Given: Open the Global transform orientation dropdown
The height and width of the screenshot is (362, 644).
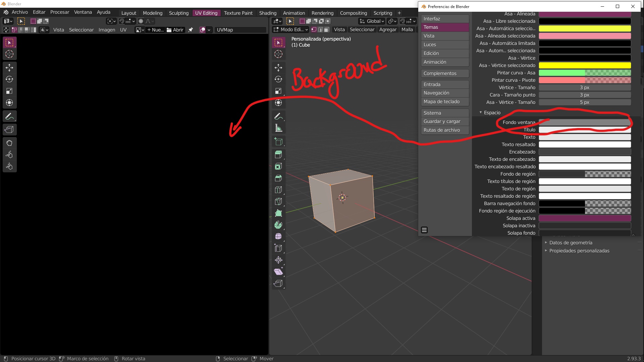Looking at the screenshot, I should [372, 21].
